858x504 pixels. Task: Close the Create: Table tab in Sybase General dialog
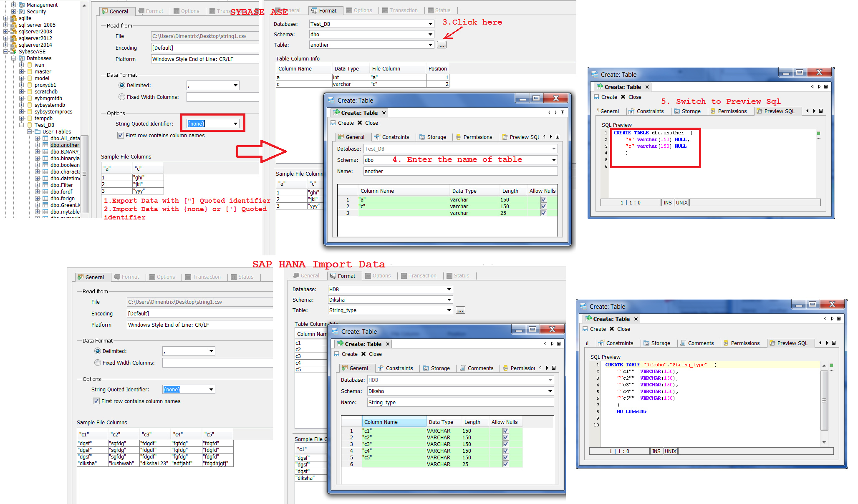(384, 113)
